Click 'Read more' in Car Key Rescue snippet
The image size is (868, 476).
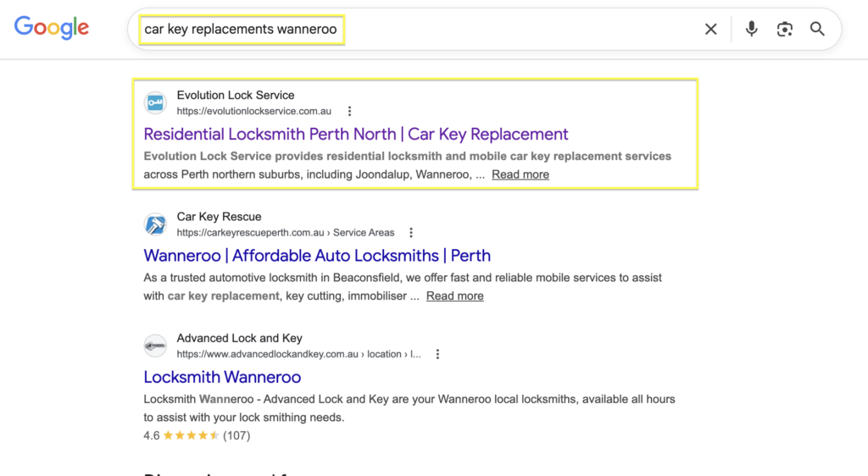pyautogui.click(x=455, y=296)
